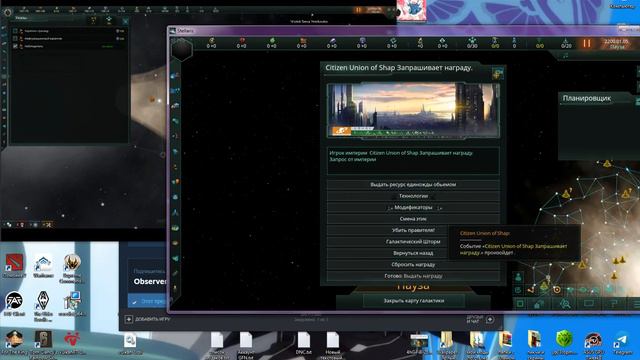Image resolution: width=640 pixels, height=360 pixels.
Task: Click the green food resource icon
Action: pyautogui.click(x=272, y=40)
